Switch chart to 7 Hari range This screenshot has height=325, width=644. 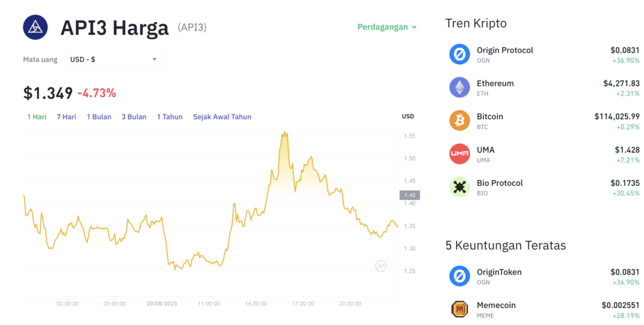coord(66,117)
